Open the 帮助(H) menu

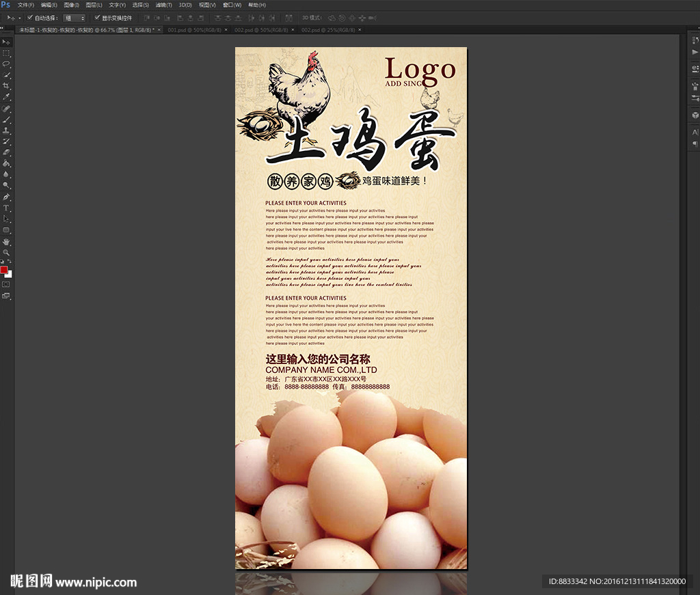(257, 5)
